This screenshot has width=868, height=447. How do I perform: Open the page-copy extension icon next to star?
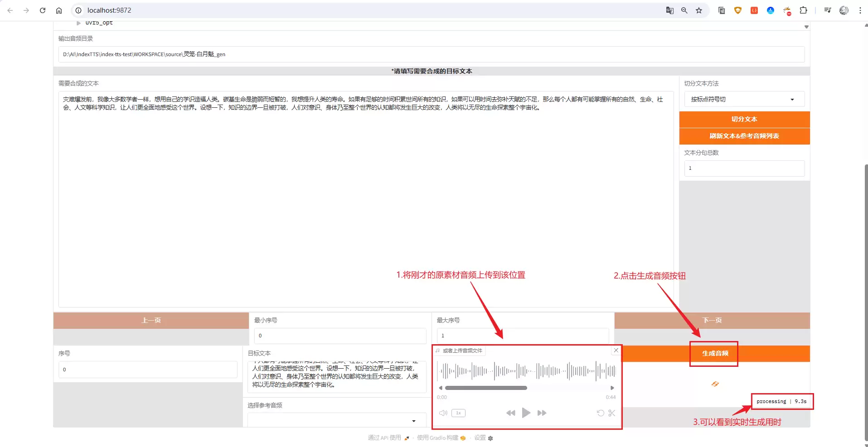(722, 10)
